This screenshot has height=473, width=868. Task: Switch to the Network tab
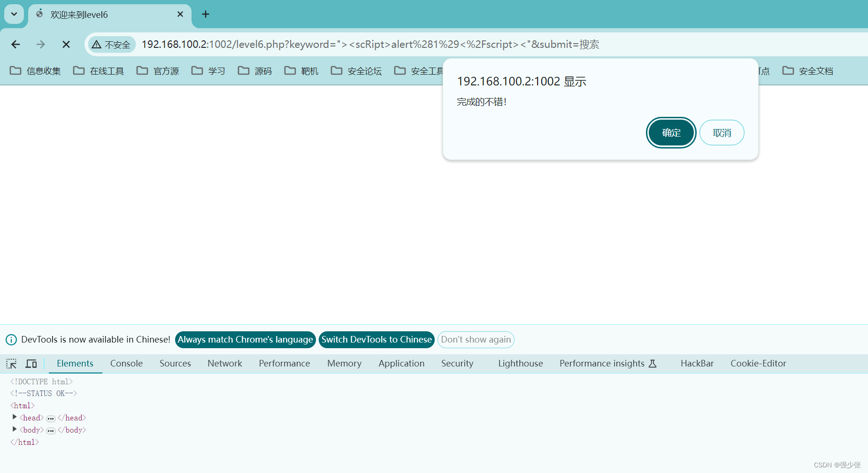tap(225, 364)
